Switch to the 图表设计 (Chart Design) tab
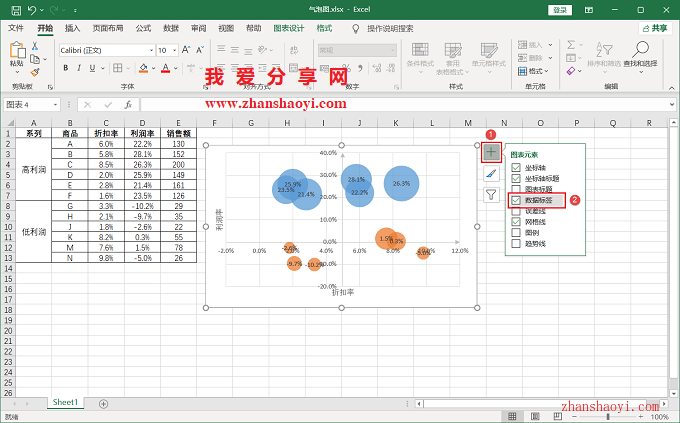 coord(289,28)
